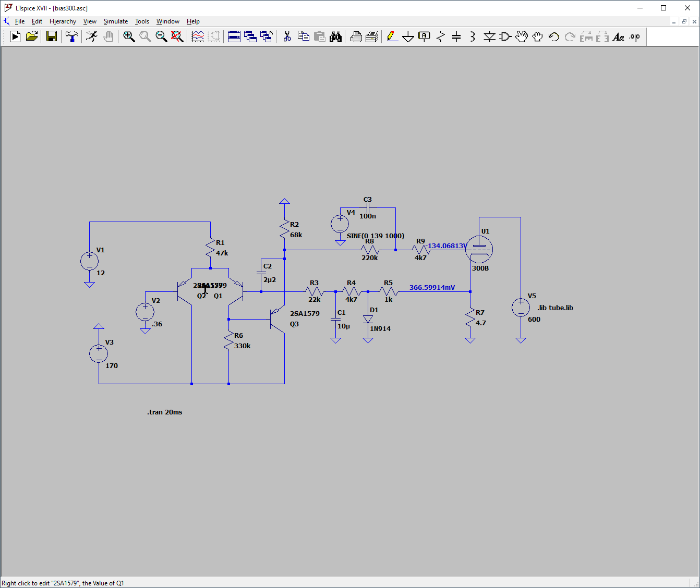Zoom in with the plus magnifier

[x=129, y=36]
